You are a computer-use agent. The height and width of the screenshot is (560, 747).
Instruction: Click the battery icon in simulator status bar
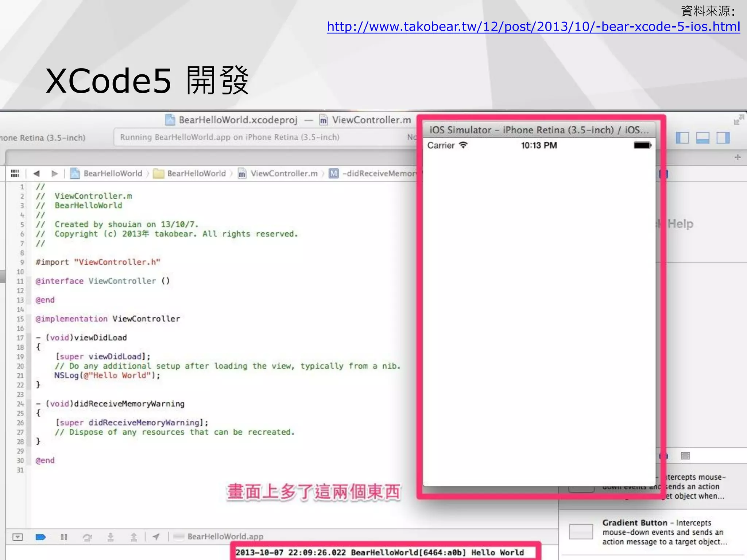click(x=643, y=145)
